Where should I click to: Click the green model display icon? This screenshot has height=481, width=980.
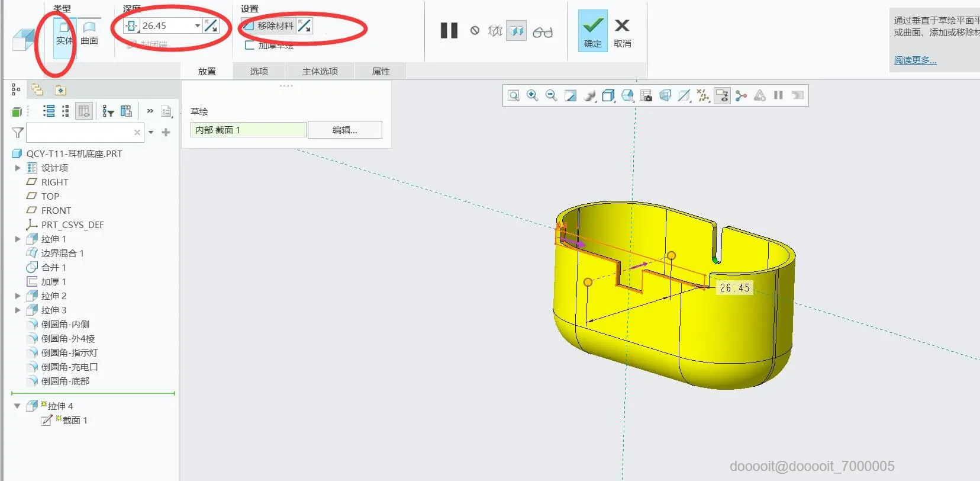(17, 111)
